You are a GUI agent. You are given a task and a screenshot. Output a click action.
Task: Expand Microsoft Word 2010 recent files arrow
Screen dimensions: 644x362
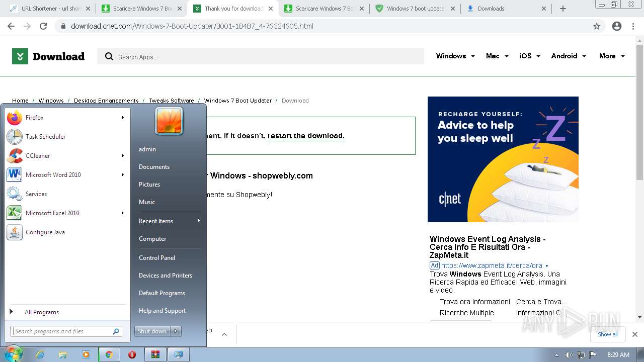(x=122, y=175)
